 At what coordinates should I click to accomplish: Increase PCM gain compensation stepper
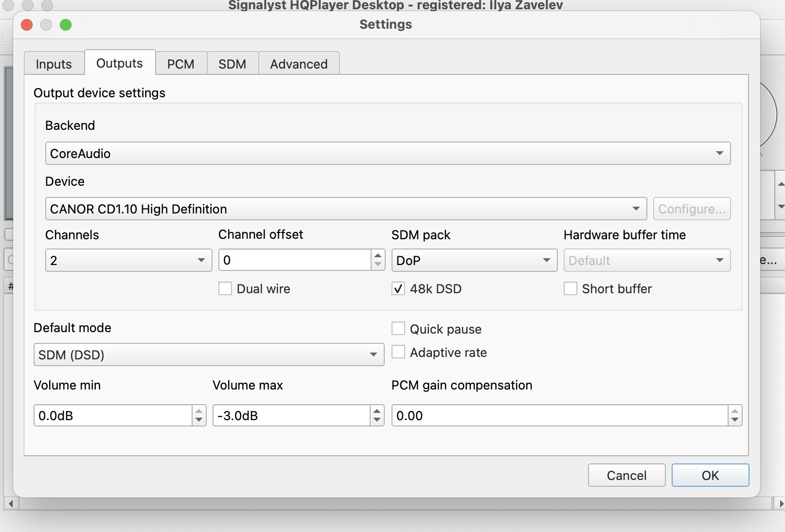(735, 410)
